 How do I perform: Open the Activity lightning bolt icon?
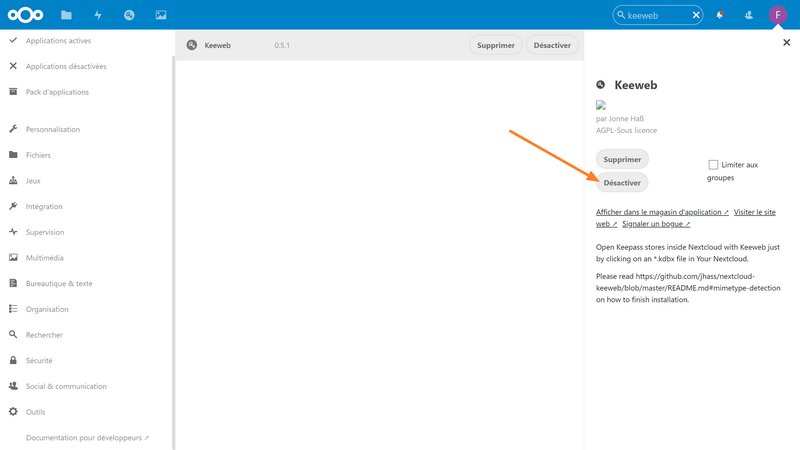pyautogui.click(x=98, y=15)
